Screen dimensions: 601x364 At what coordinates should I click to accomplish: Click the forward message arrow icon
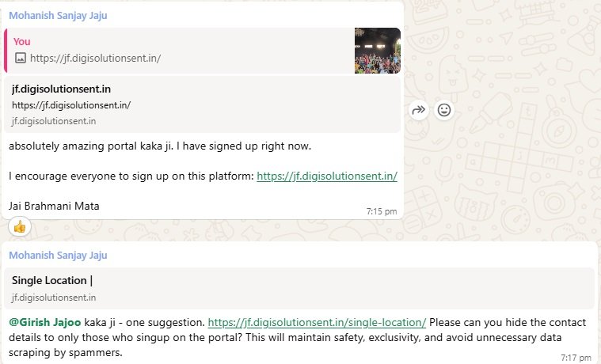tap(419, 111)
